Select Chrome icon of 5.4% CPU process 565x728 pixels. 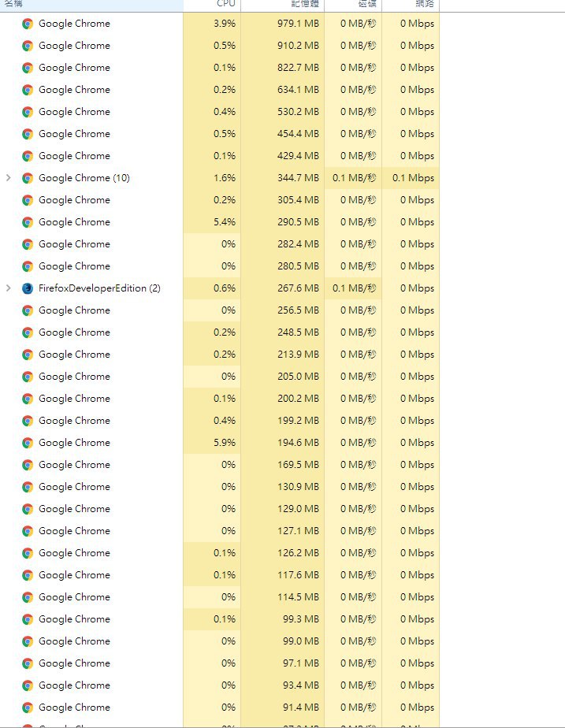pyautogui.click(x=28, y=222)
